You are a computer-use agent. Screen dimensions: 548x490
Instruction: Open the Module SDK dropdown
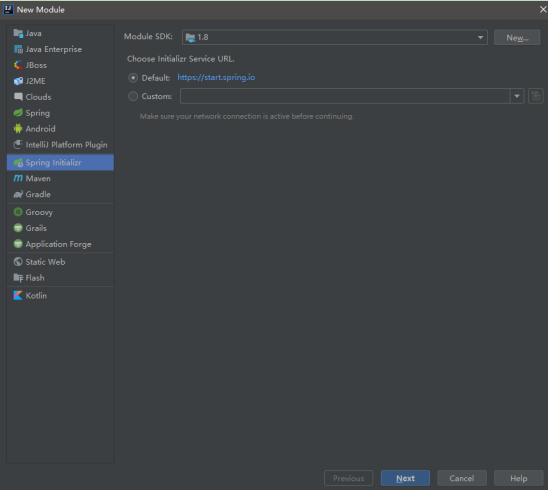point(334,37)
